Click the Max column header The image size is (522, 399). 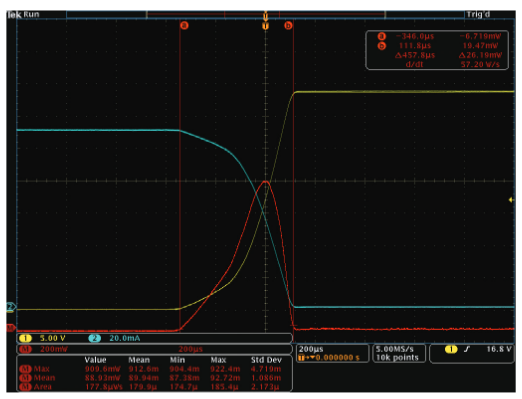click(x=218, y=360)
